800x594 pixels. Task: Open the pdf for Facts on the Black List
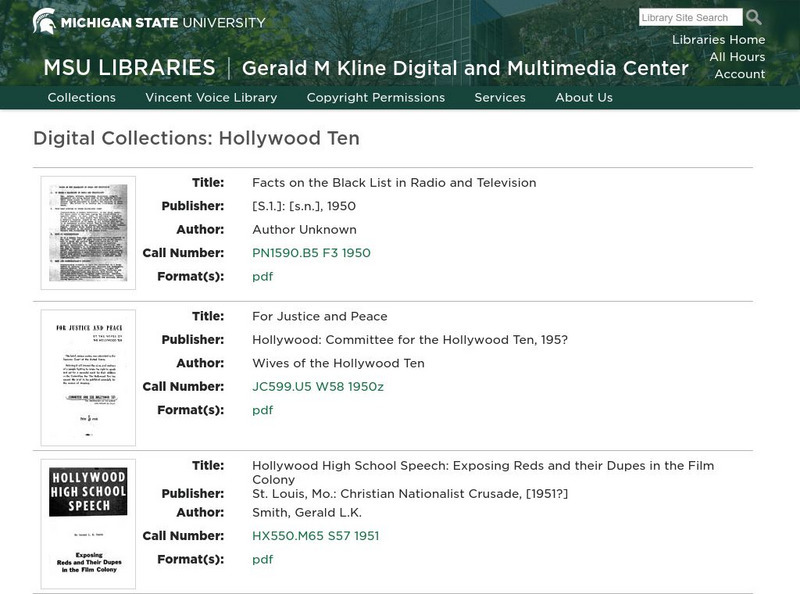(263, 277)
